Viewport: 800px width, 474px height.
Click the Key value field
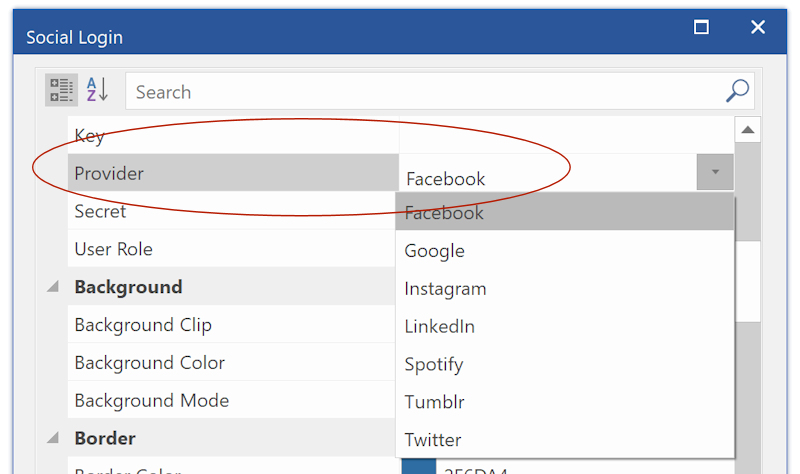tap(566, 135)
